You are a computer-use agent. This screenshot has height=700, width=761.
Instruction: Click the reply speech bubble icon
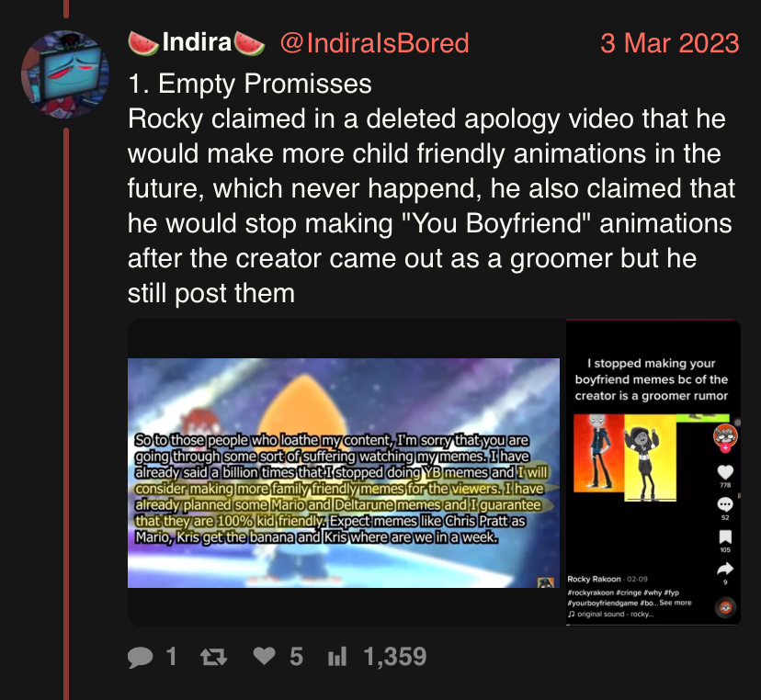(x=140, y=658)
